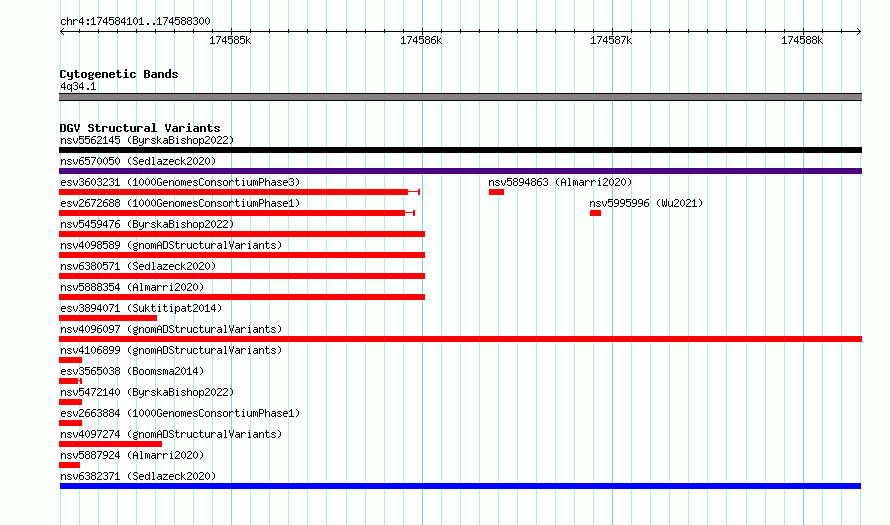Open esv2663884 (1000GenomesConsortiumPhase1) label

coord(180,413)
